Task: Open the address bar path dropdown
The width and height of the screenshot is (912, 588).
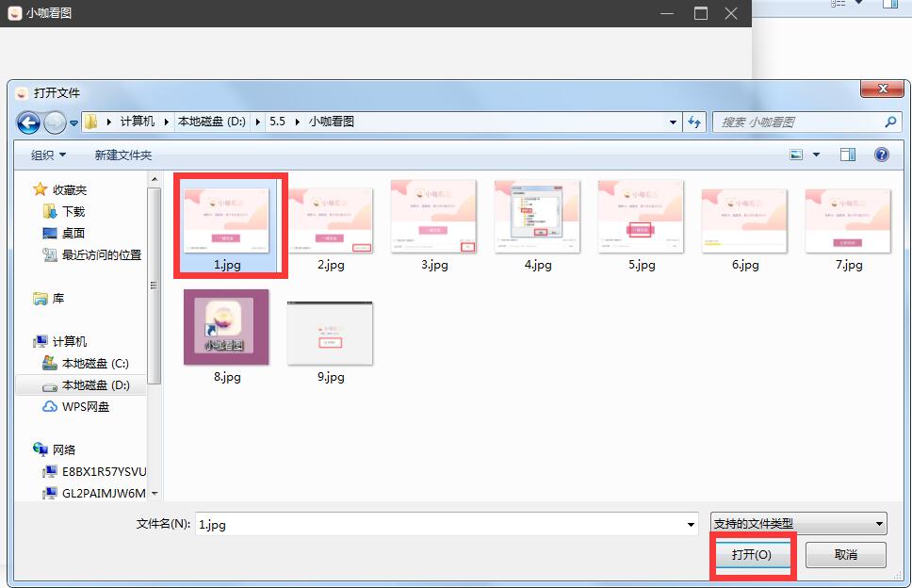Action: (x=673, y=122)
